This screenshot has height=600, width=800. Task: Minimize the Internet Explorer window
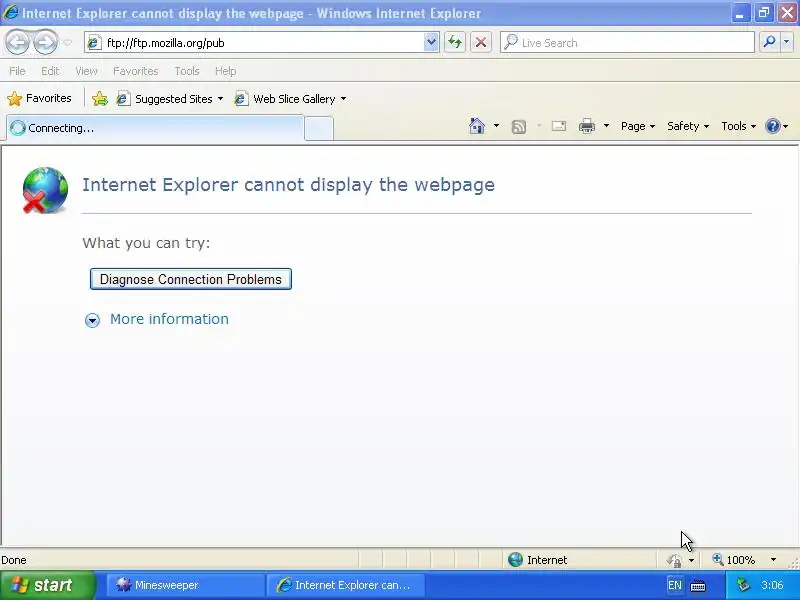coord(739,13)
